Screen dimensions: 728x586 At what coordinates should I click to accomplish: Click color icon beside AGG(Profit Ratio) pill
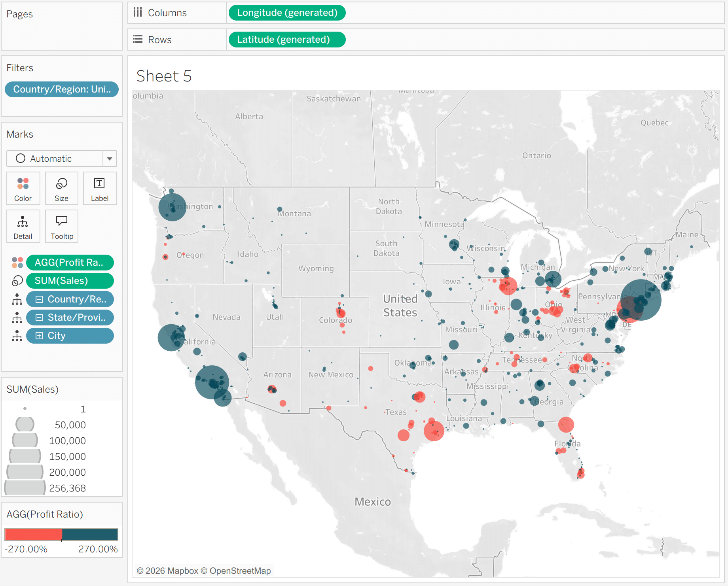coord(17,263)
